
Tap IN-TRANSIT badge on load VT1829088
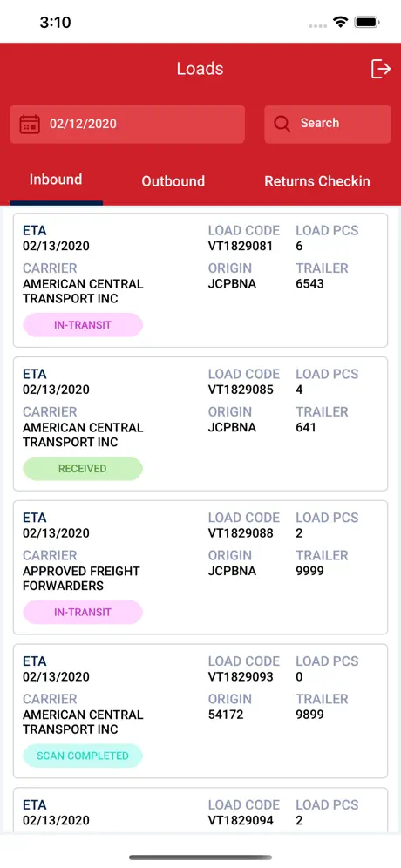pos(83,613)
